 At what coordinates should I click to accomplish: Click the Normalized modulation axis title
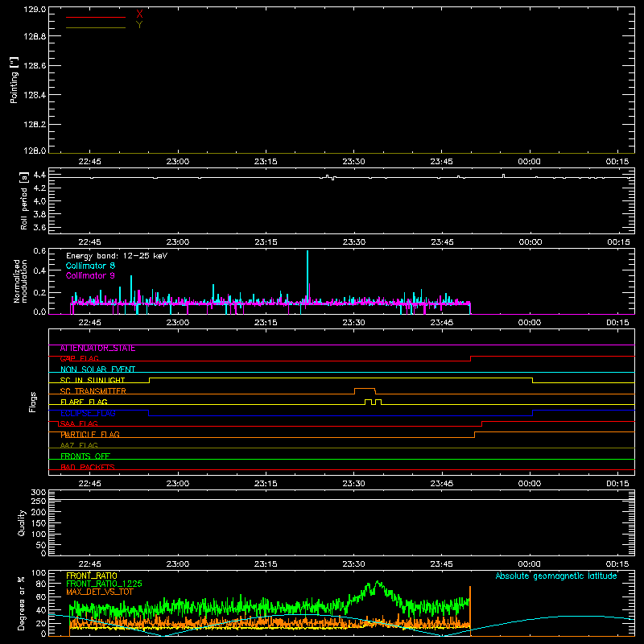coord(20,281)
